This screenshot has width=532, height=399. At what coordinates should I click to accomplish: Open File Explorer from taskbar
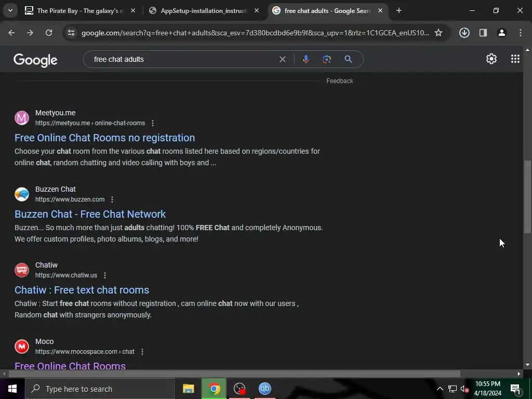(x=188, y=389)
